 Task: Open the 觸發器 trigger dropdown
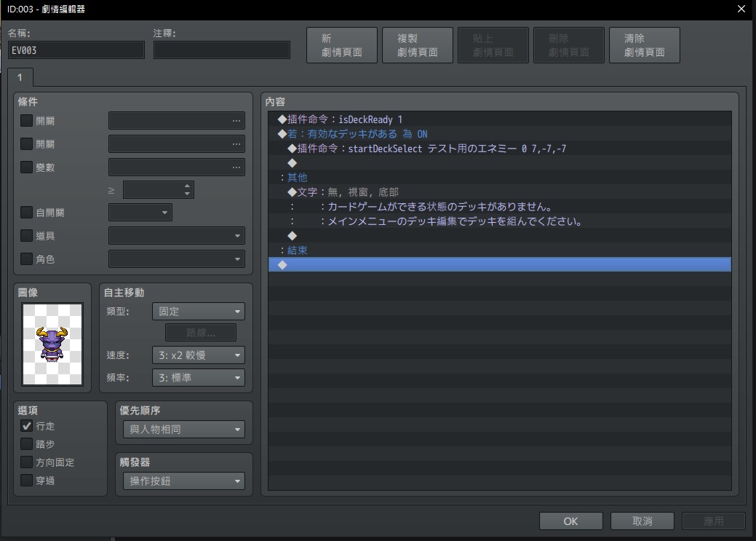pos(183,481)
